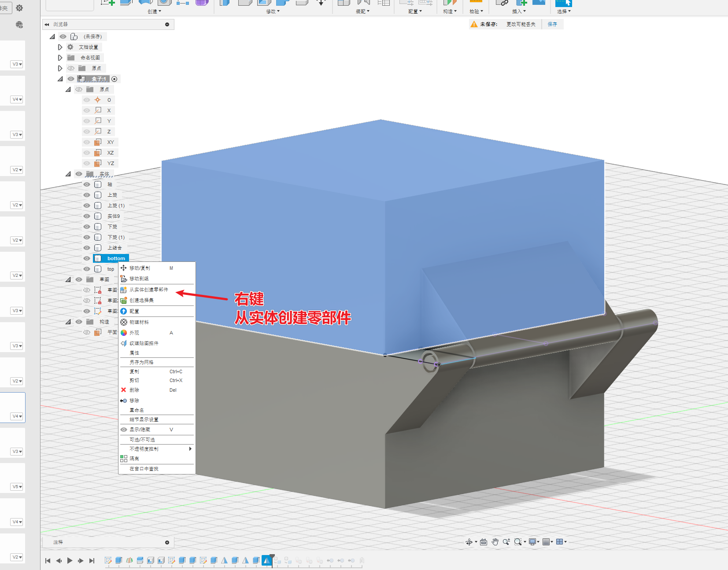Image resolution: width=728 pixels, height=570 pixels.
Task: Choose 从实体创建零部件 in context menu
Action: tap(148, 290)
